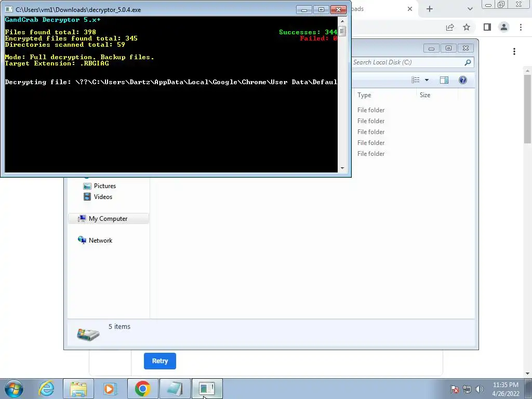Open the views dropdown arrow in Explorer
The image size is (532, 399).
tap(427, 80)
